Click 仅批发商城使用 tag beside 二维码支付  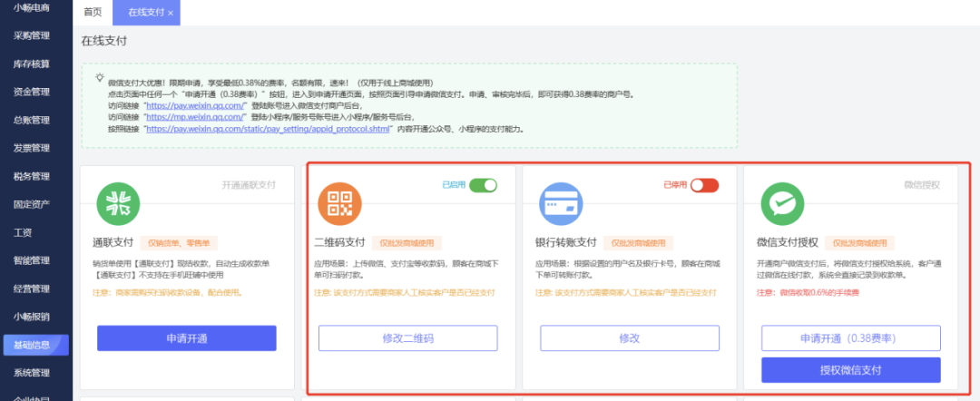(x=407, y=243)
